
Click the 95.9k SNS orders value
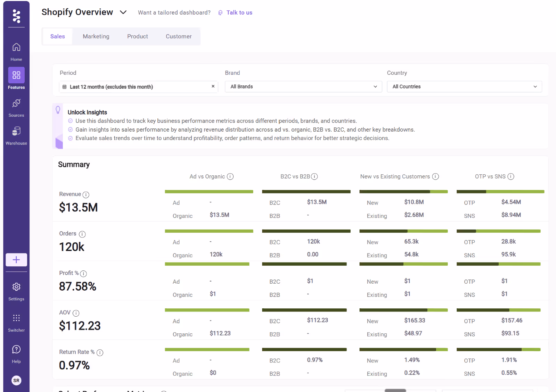coord(508,254)
